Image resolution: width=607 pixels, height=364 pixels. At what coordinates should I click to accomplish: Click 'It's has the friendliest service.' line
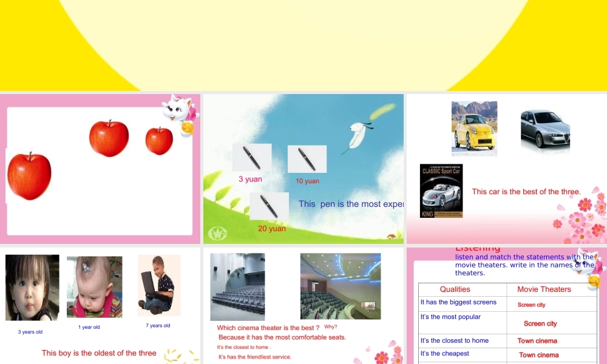[255, 357]
